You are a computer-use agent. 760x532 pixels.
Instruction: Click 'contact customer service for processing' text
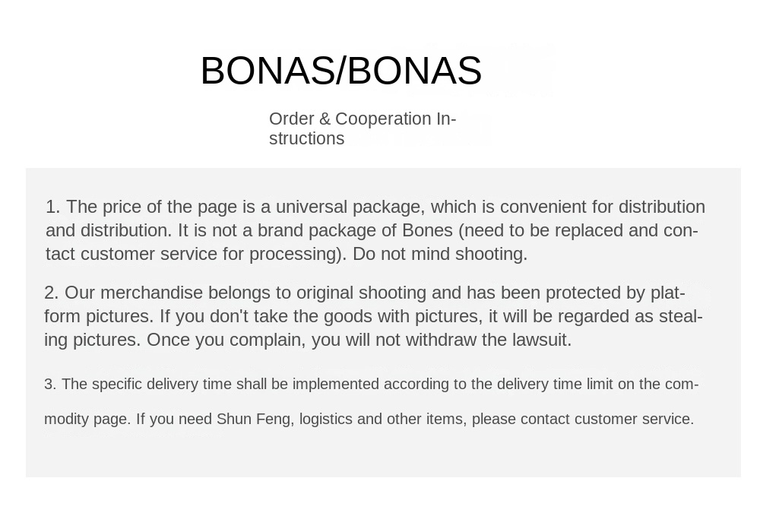193,254
